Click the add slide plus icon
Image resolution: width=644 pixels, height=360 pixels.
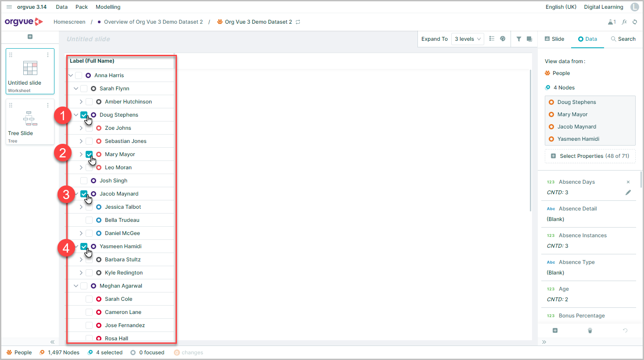(30, 37)
